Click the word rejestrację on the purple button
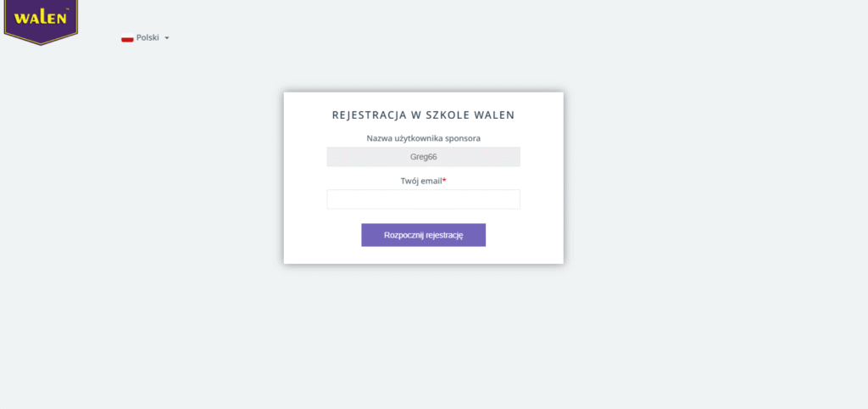Screen dimensions: 868x409 tap(444, 235)
